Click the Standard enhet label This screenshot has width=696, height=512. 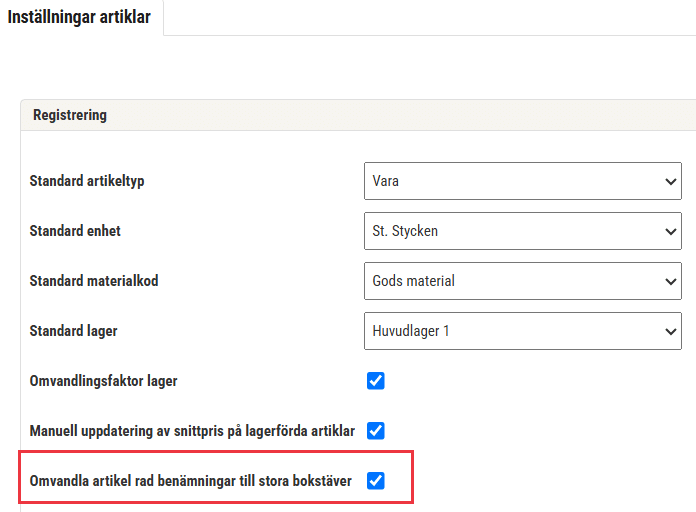pyautogui.click(x=75, y=231)
